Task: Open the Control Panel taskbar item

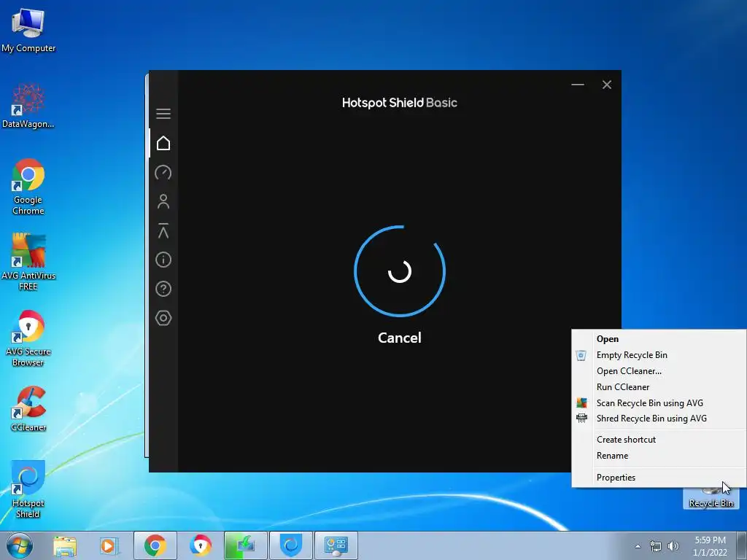Action: tap(336, 545)
